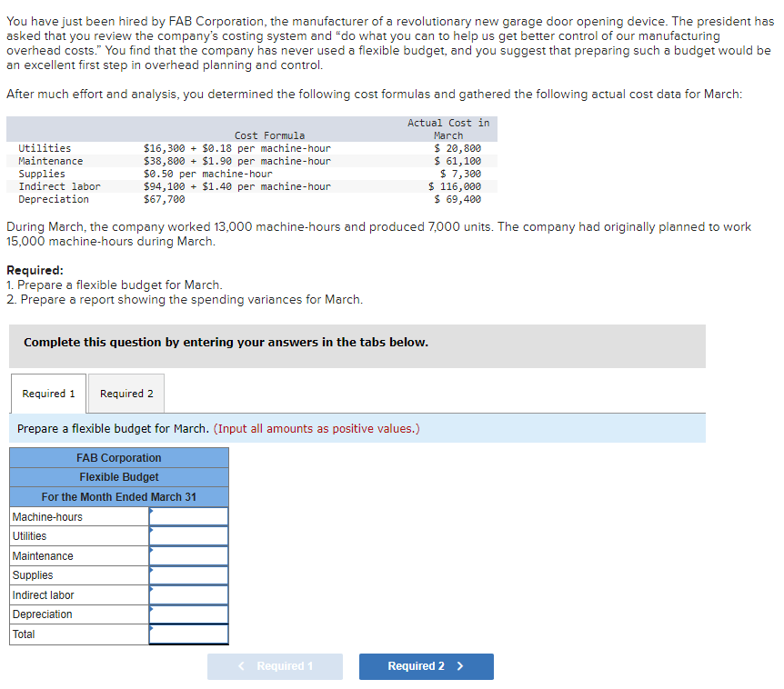Click the Machine-hours row label

point(47,516)
